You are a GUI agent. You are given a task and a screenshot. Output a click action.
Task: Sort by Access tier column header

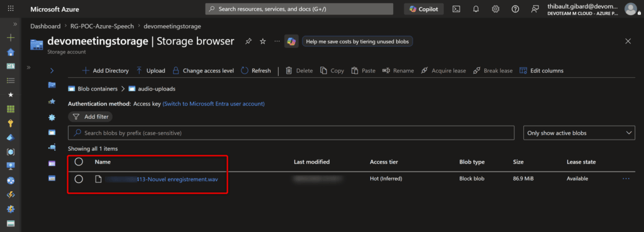point(384,162)
